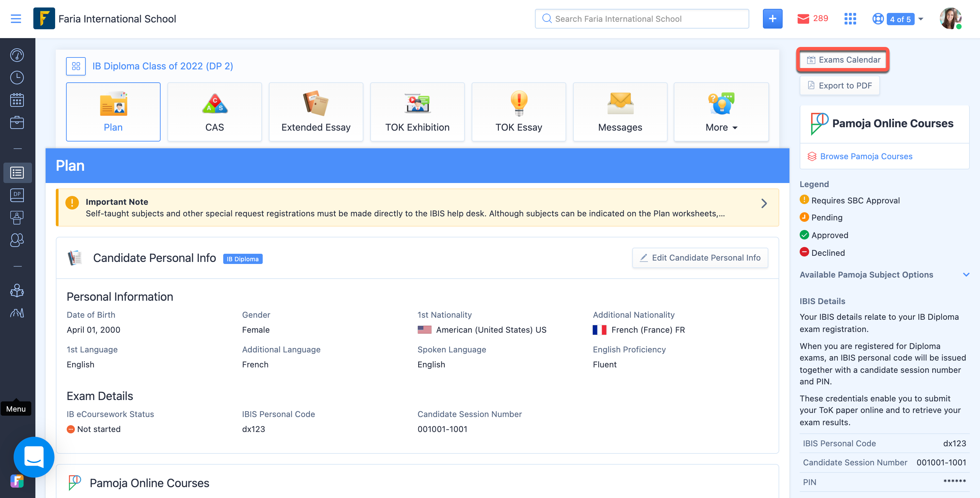Open IB Diploma Class of 2022 link

click(x=162, y=66)
